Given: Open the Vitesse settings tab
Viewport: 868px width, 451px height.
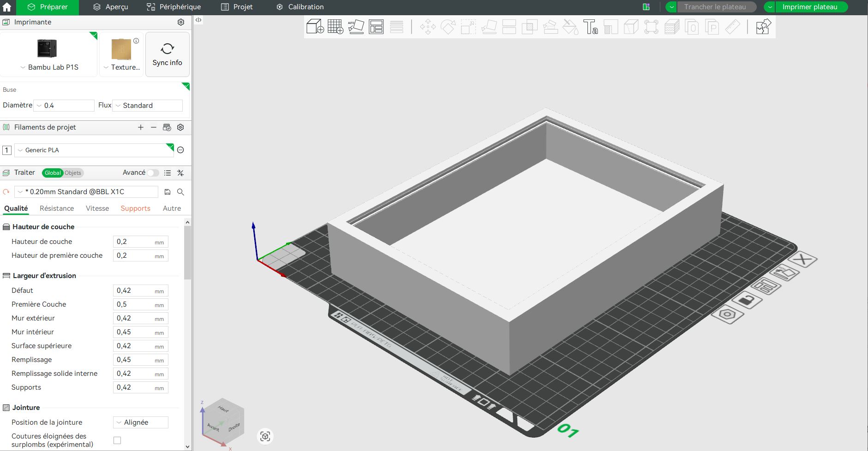Looking at the screenshot, I should pyautogui.click(x=97, y=208).
